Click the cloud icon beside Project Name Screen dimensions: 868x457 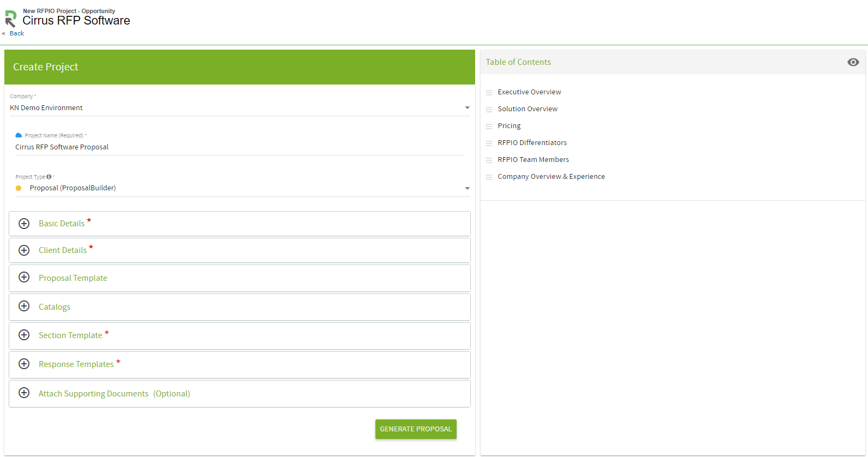[x=19, y=135]
